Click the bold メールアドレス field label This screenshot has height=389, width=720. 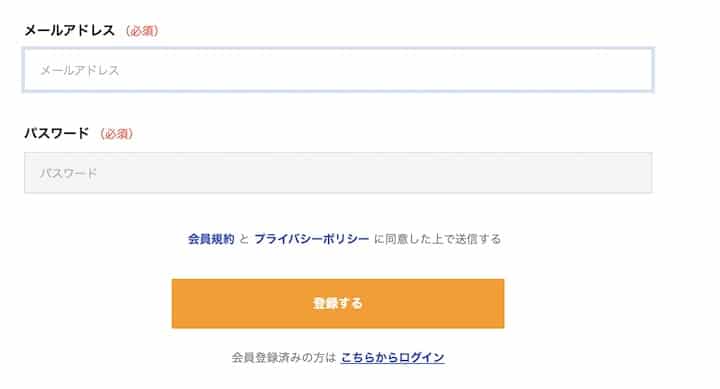pyautogui.click(x=69, y=30)
